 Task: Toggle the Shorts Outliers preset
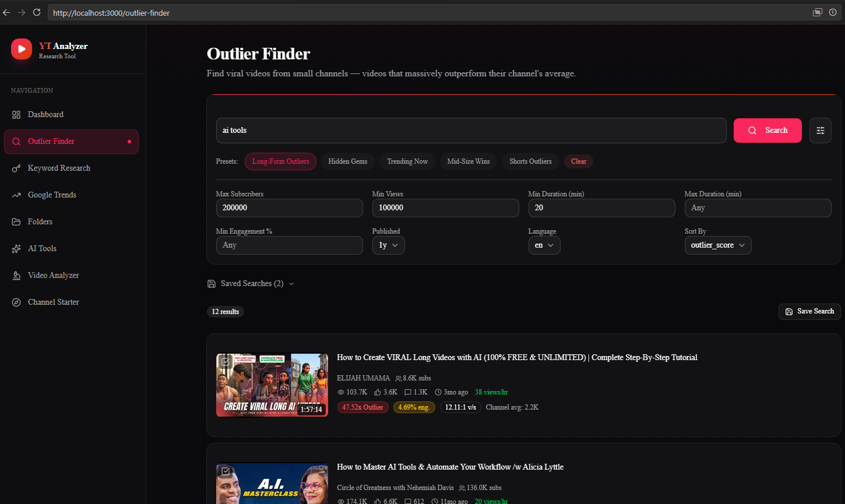tap(530, 161)
